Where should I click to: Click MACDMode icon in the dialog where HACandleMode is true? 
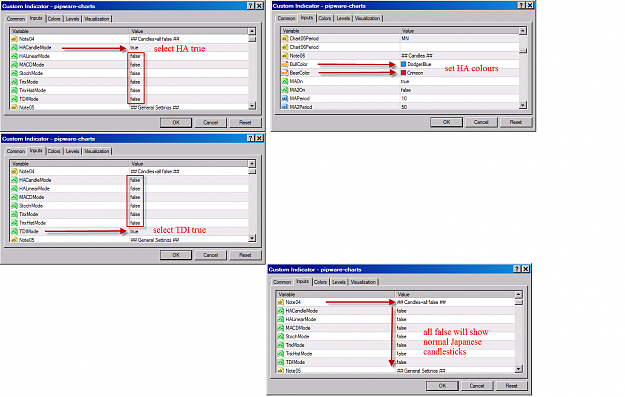(x=14, y=65)
